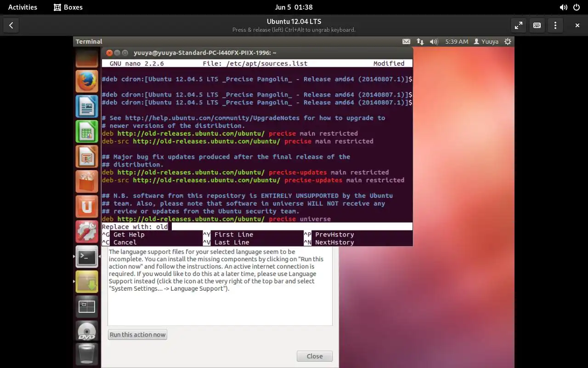Image resolution: width=588 pixels, height=368 pixels.
Task: Click the Modified status in nano header
Action: [x=389, y=63]
